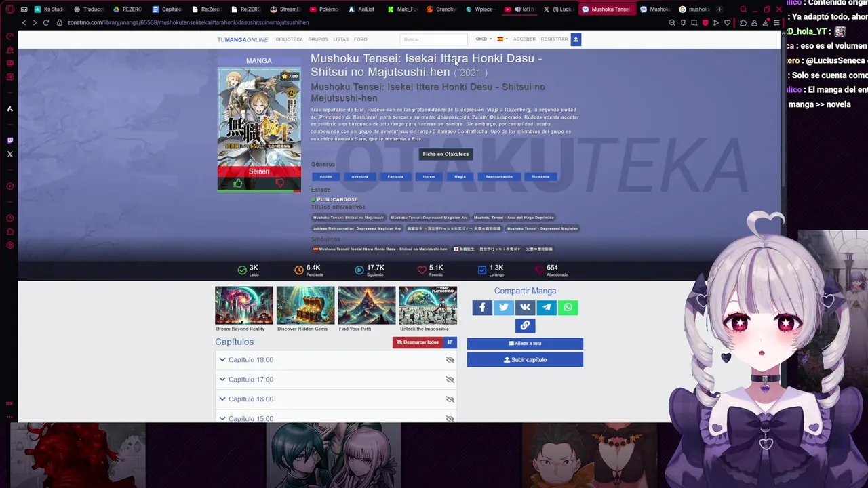Follow manga with Siguiendo play icon
This screenshot has width=868, height=488.
(x=359, y=270)
